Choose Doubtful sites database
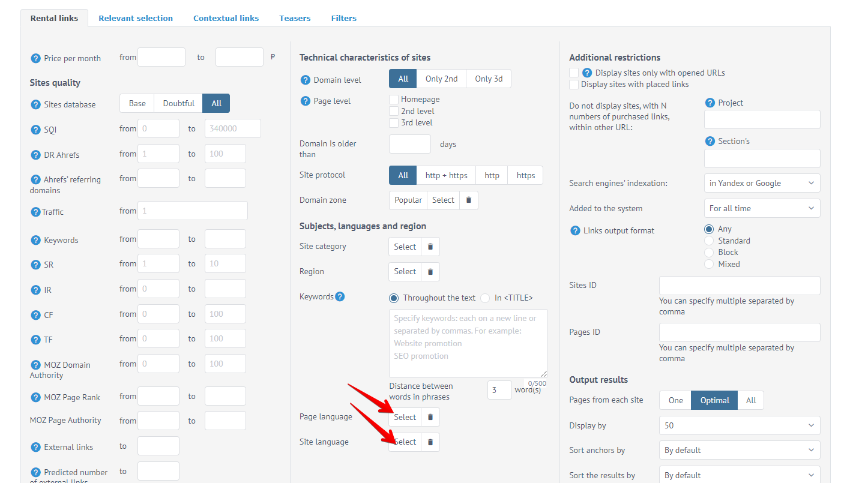 [x=178, y=103]
